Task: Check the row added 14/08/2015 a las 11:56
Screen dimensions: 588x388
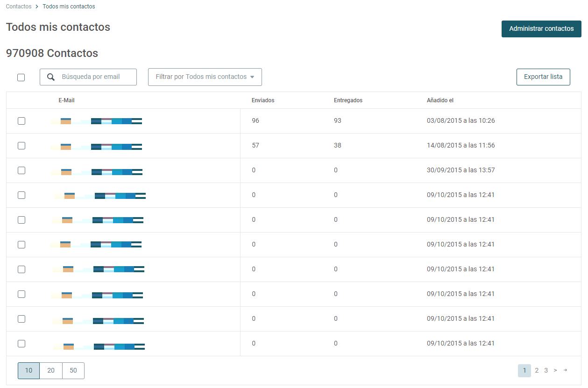Action: [21, 146]
